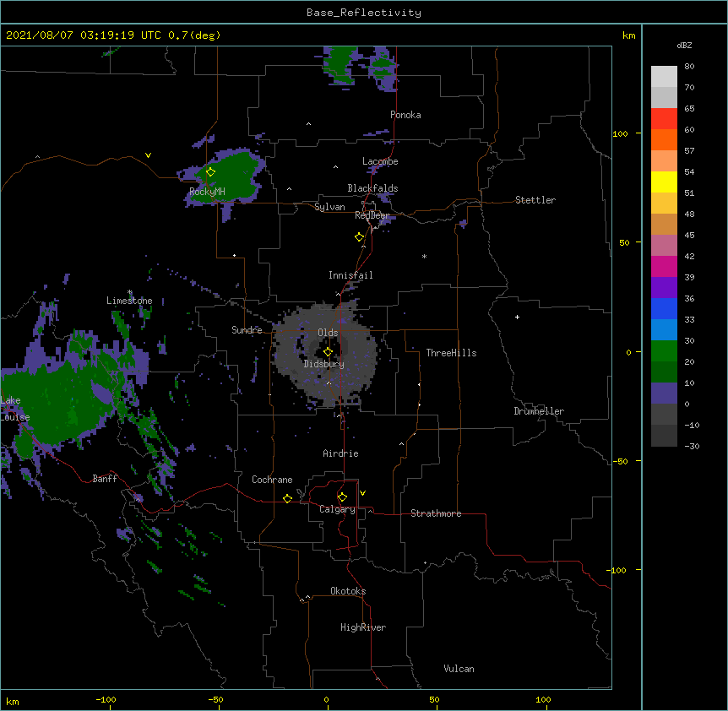Click the Airdrie city label
Screen dimensions: 728x711
pyautogui.click(x=340, y=453)
